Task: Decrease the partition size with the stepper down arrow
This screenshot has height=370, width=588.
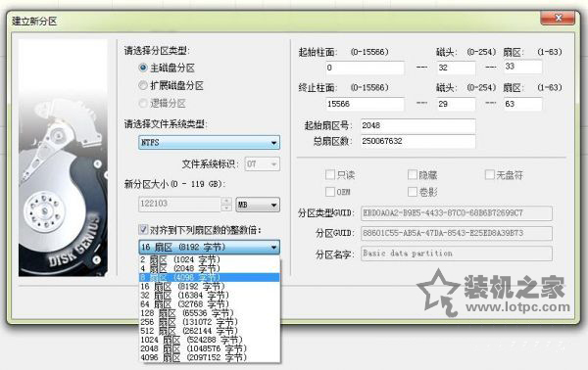Action: point(226,208)
